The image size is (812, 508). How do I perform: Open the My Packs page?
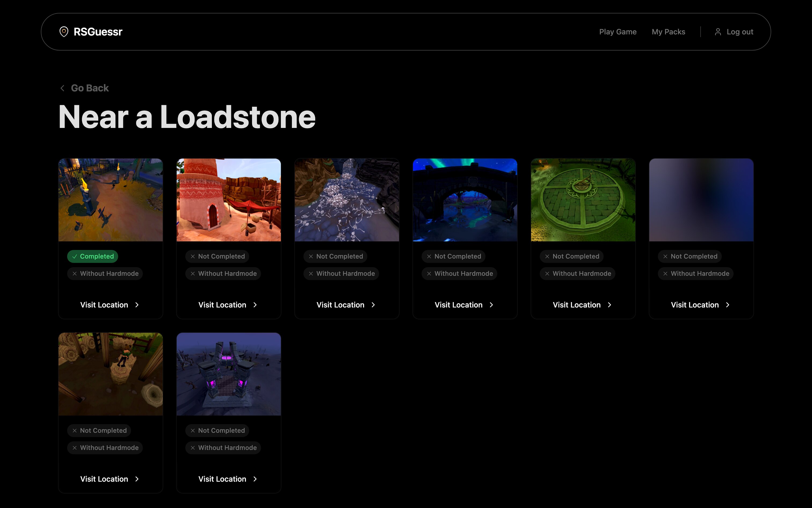coord(668,32)
